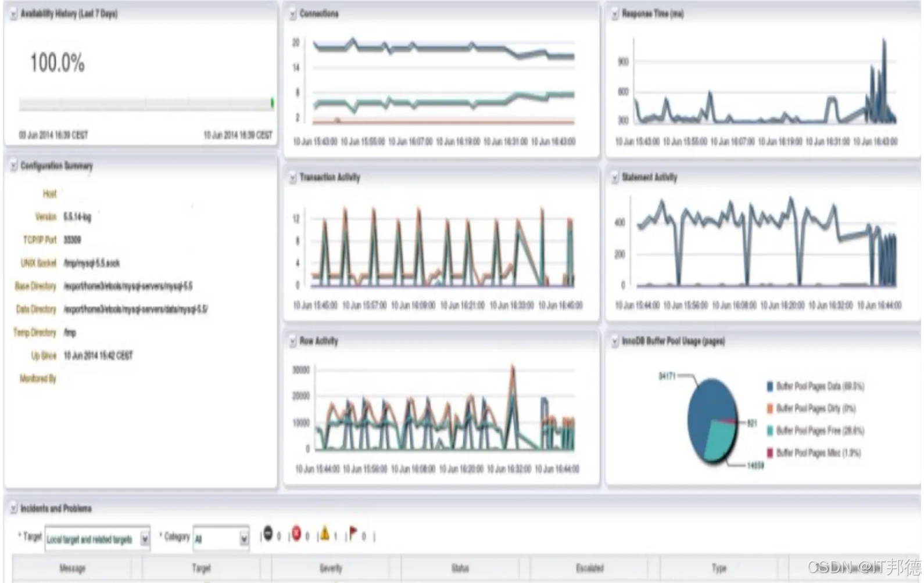This screenshot has width=924, height=583.
Task: Sort by the Escalated column header
Action: 589,568
